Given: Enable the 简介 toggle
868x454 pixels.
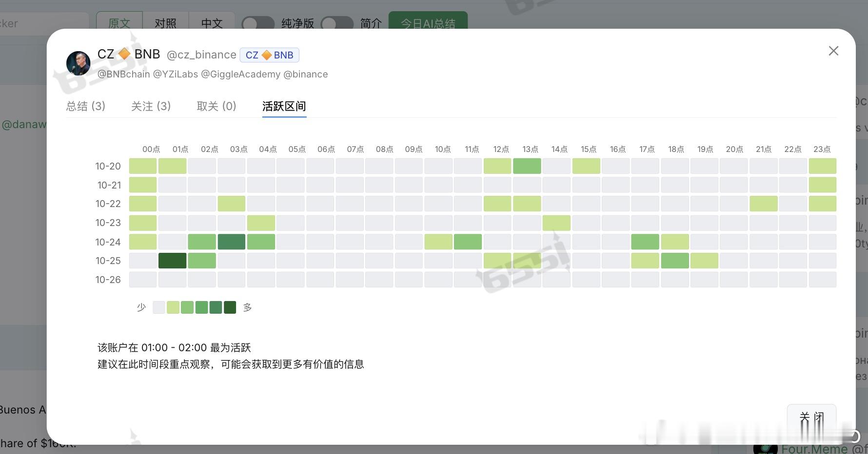Looking at the screenshot, I should click(x=337, y=23).
